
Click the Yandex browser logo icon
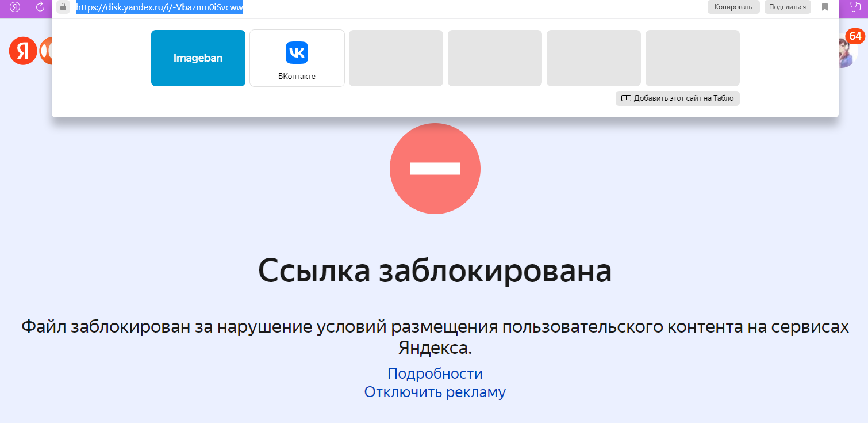pyautogui.click(x=16, y=7)
